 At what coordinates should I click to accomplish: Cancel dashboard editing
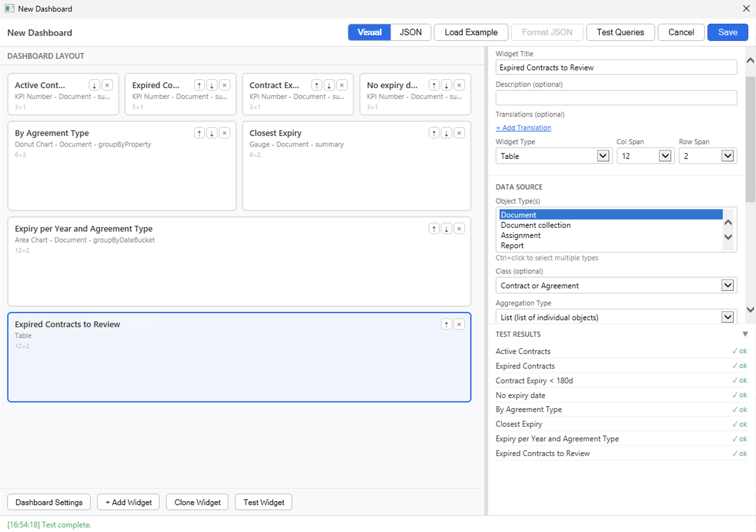click(681, 32)
